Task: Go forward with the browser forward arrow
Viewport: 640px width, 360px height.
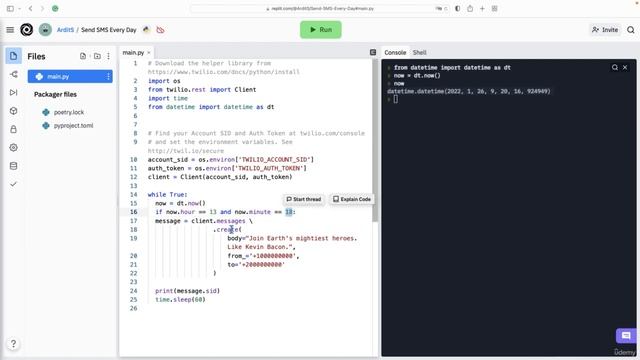Action: [42, 9]
